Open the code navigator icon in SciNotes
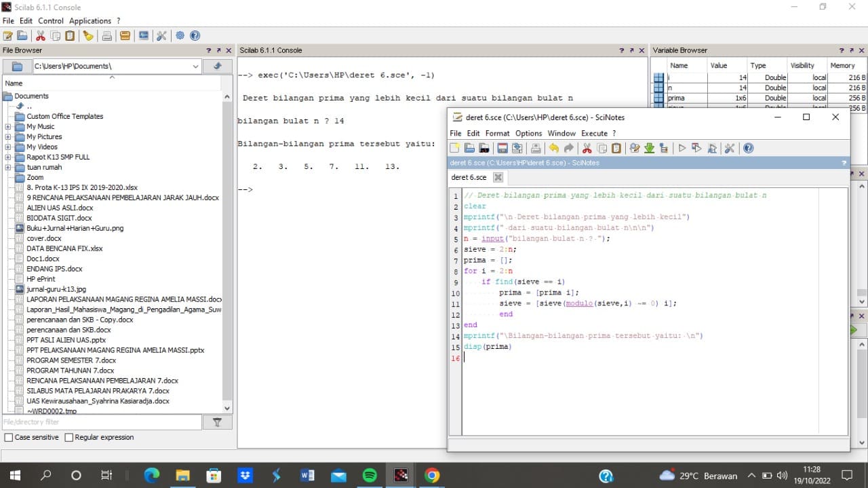The height and width of the screenshot is (488, 868). [663, 148]
